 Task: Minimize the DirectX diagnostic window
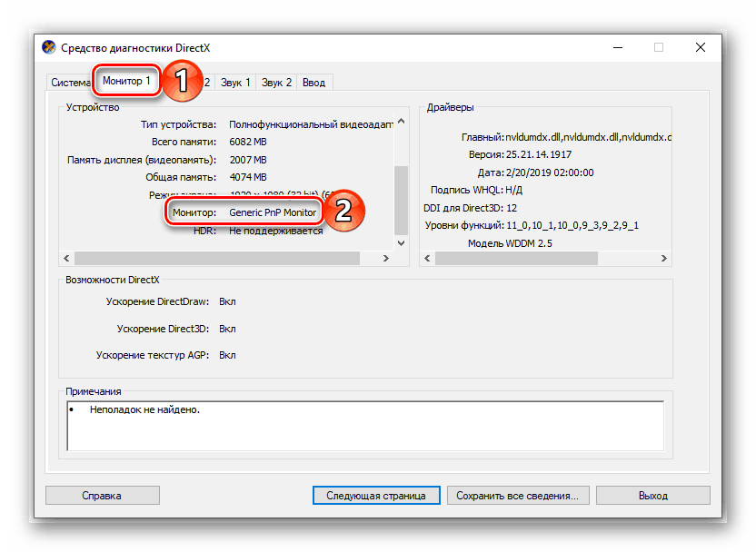click(x=618, y=47)
